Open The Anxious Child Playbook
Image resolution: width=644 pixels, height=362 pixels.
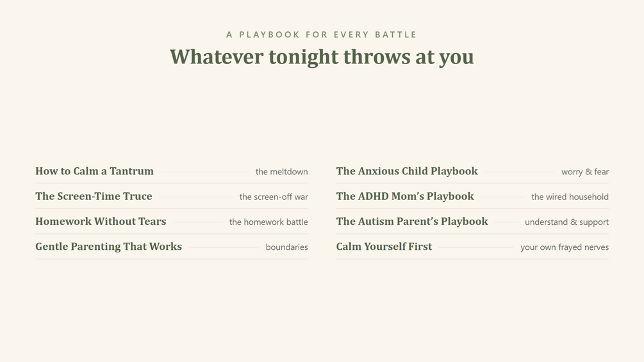pyautogui.click(x=407, y=171)
